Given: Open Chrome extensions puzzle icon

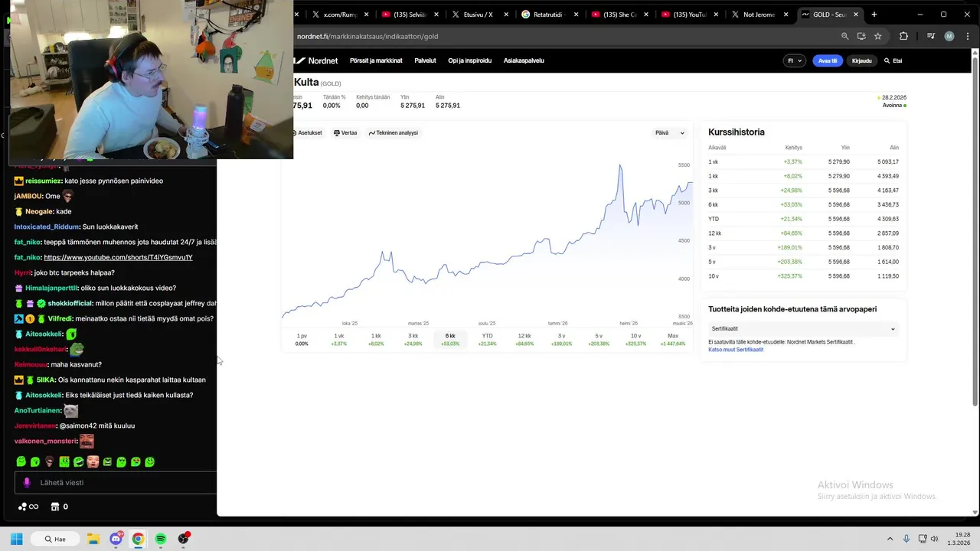Looking at the screenshot, I should click(903, 36).
